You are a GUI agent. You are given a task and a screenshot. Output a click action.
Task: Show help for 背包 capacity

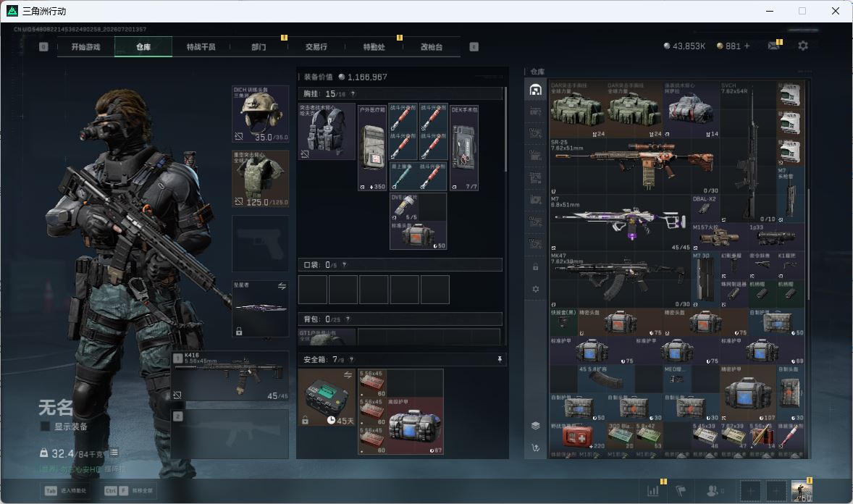point(348,319)
